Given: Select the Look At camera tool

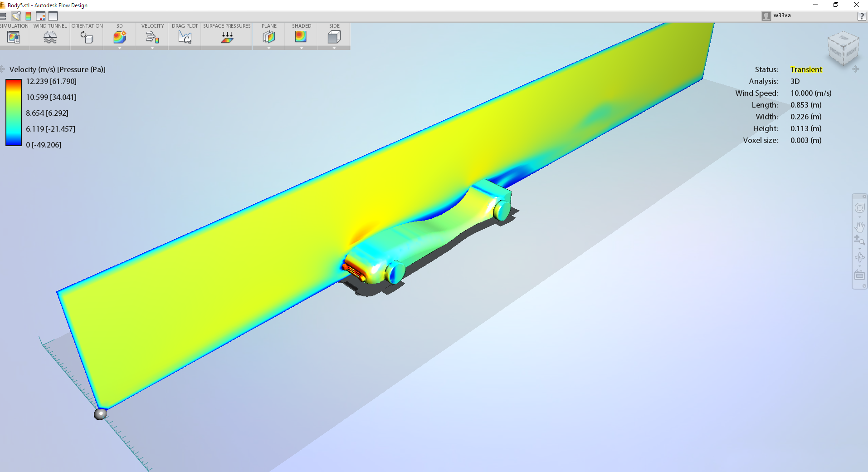Looking at the screenshot, I should point(859,275).
